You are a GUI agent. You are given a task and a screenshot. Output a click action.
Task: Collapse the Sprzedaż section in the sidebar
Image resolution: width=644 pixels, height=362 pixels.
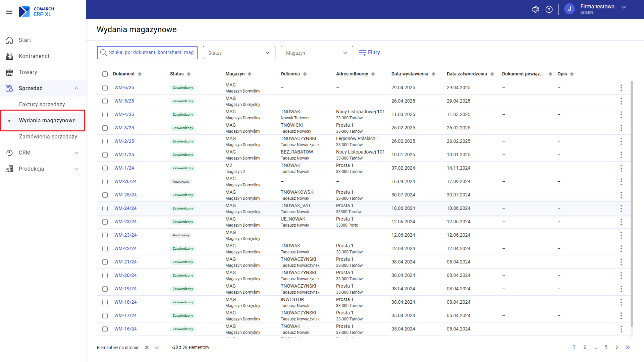pos(76,88)
